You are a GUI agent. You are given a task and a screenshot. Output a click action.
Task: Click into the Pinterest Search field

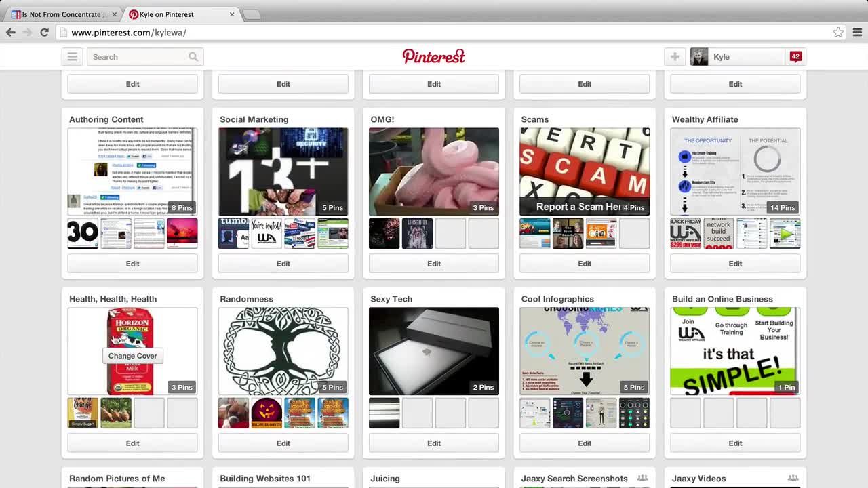tap(138, 57)
